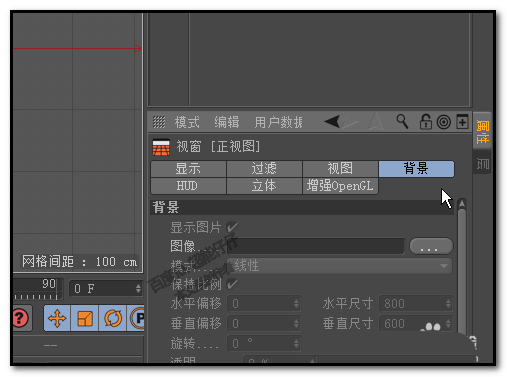Click the 网格间距 : 100 cm label
Screen dimensions: 507x377
[x=79, y=262]
